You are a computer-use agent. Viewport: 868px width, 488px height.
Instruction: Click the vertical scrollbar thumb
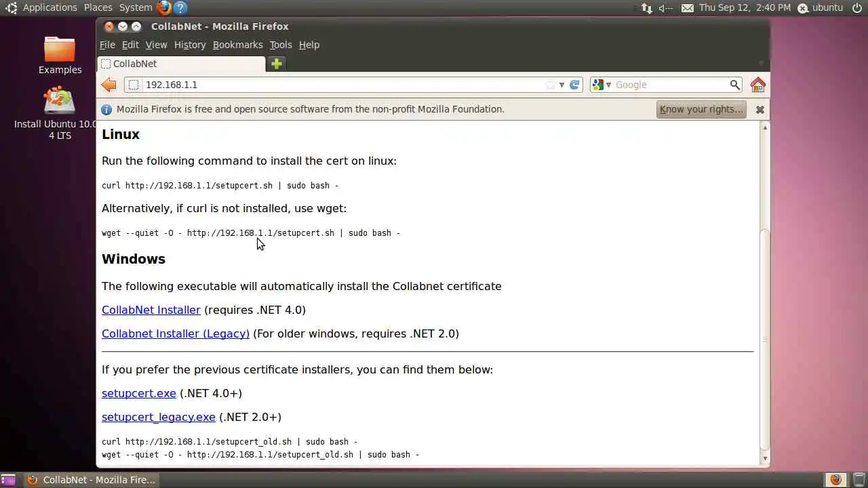click(x=765, y=339)
